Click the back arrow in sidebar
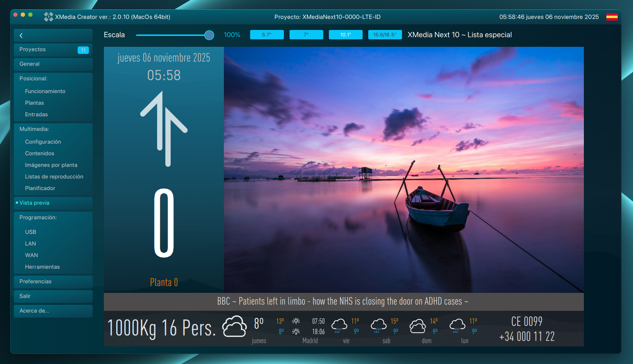The width and height of the screenshot is (633, 364). coord(21,36)
